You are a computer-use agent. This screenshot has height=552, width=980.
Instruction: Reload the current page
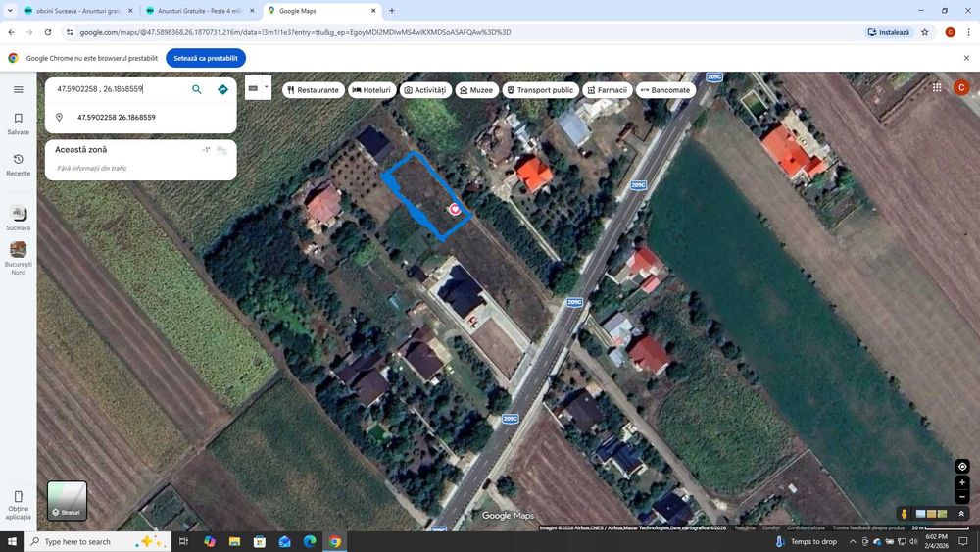(x=48, y=32)
